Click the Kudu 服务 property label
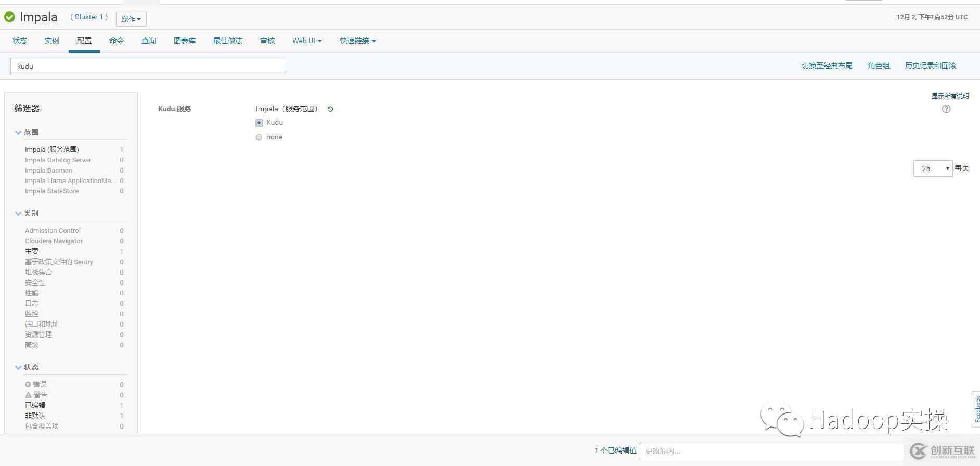 click(x=175, y=109)
